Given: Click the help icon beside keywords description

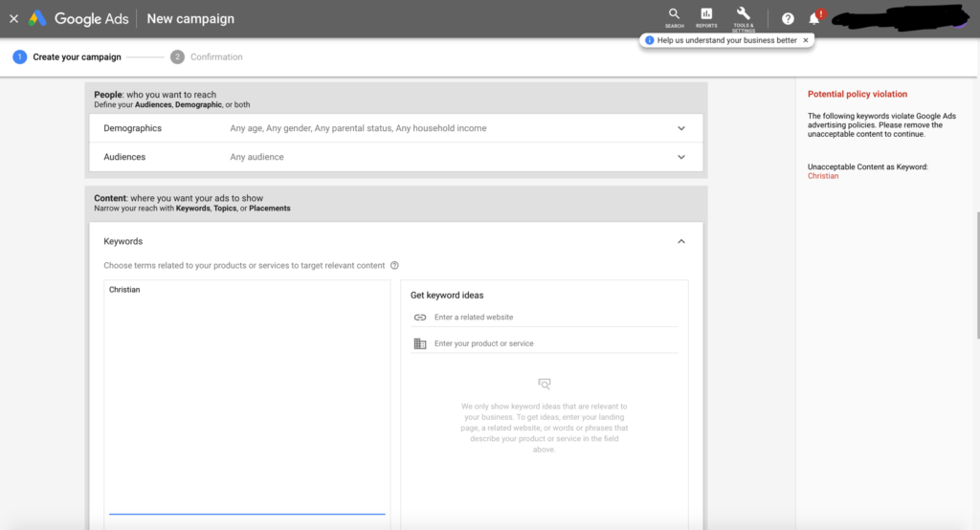Looking at the screenshot, I should [394, 266].
